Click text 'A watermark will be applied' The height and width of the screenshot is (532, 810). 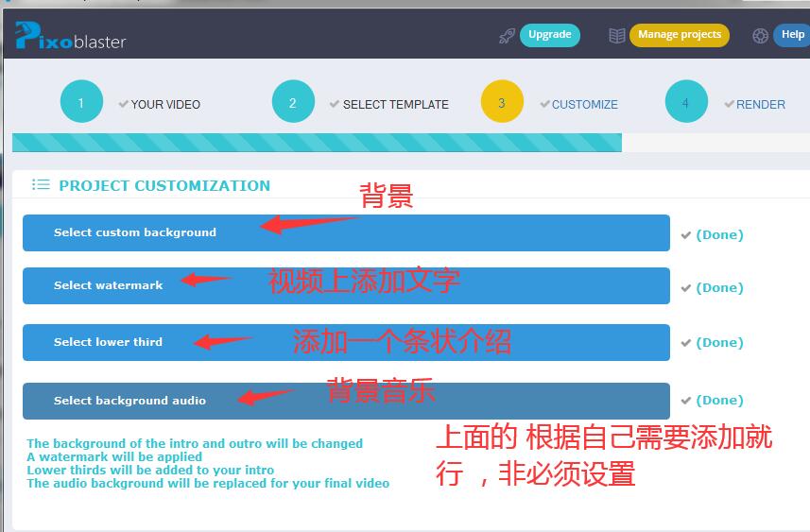[114, 456]
